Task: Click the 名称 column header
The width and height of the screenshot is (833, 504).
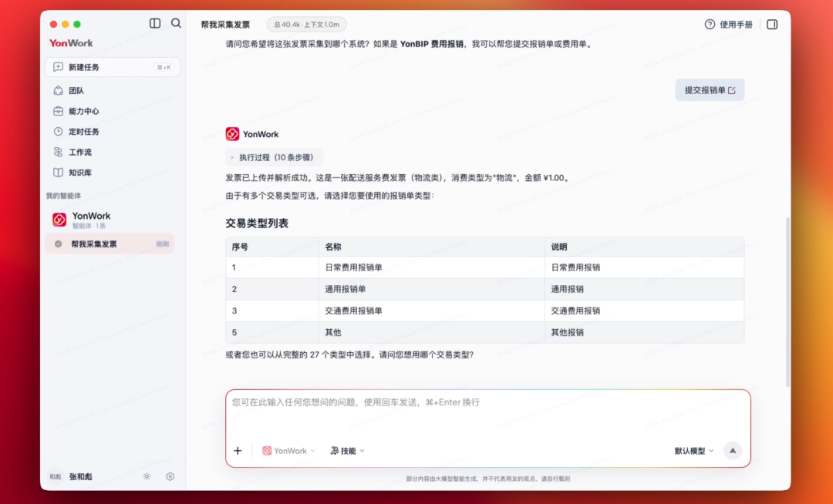Action: (x=431, y=247)
